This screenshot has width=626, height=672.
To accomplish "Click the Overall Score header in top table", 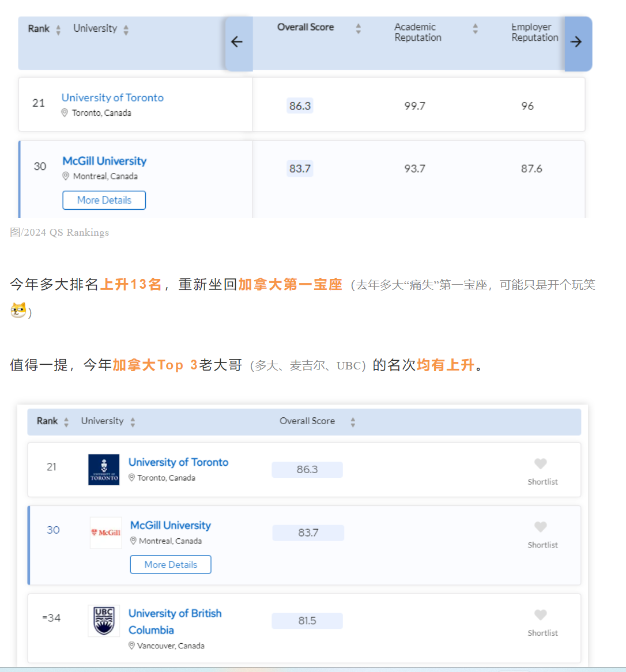I will (306, 27).
